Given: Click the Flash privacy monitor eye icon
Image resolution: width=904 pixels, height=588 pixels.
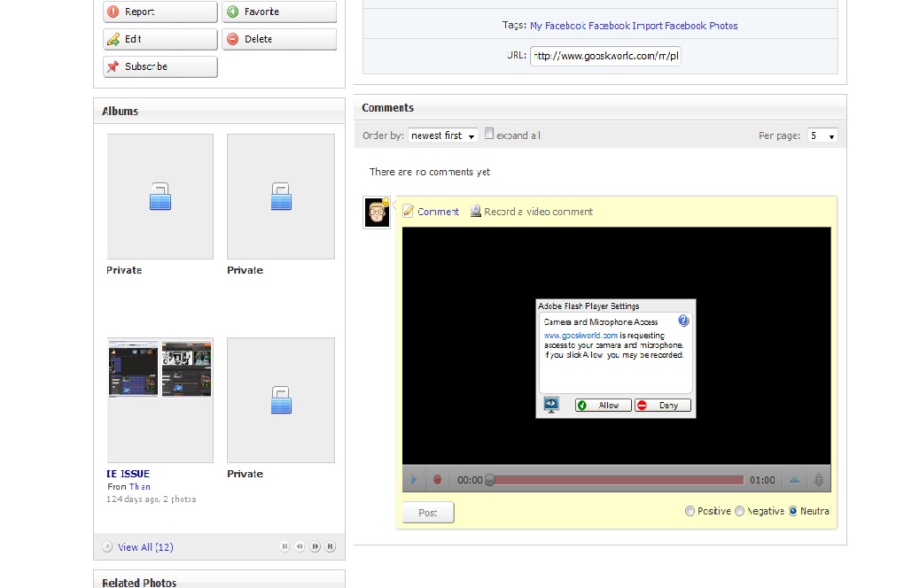Looking at the screenshot, I should (551, 405).
